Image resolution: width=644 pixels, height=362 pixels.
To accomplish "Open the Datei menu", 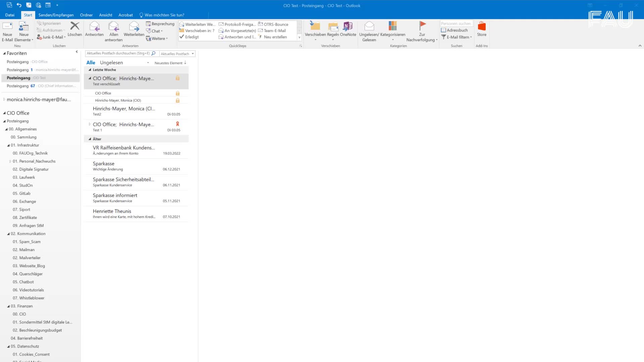I will tap(10, 15).
